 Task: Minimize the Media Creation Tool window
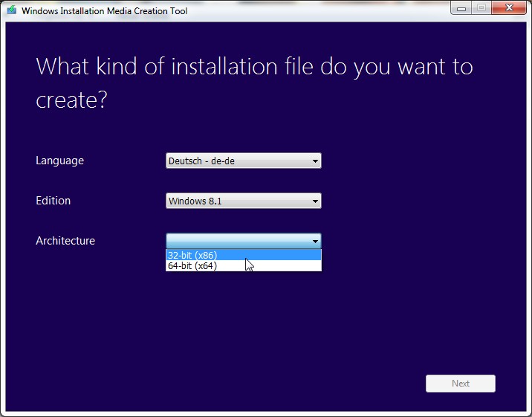461,8
